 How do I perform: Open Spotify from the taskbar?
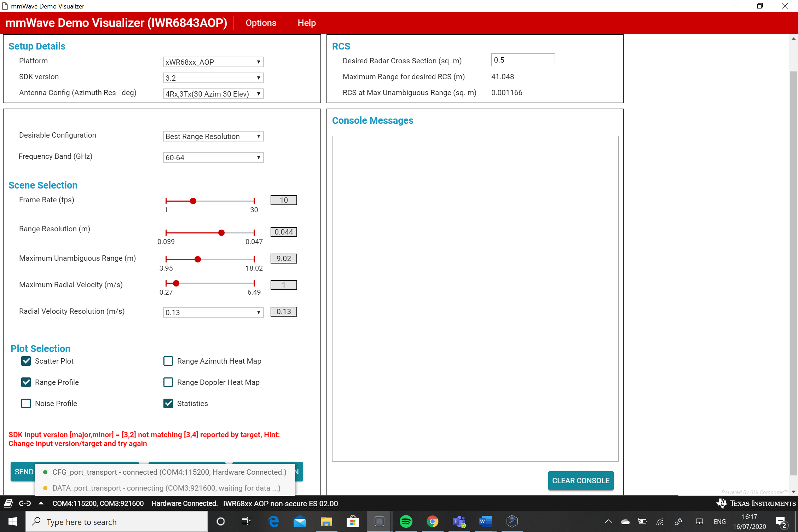tap(406, 521)
